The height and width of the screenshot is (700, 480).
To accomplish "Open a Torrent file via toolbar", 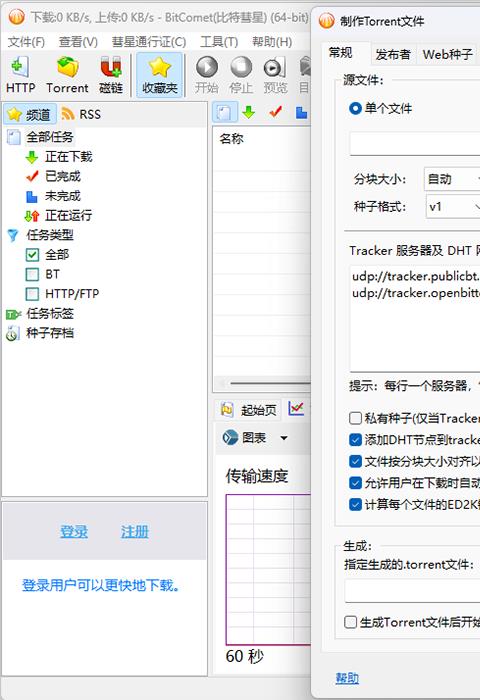I will pyautogui.click(x=67, y=75).
